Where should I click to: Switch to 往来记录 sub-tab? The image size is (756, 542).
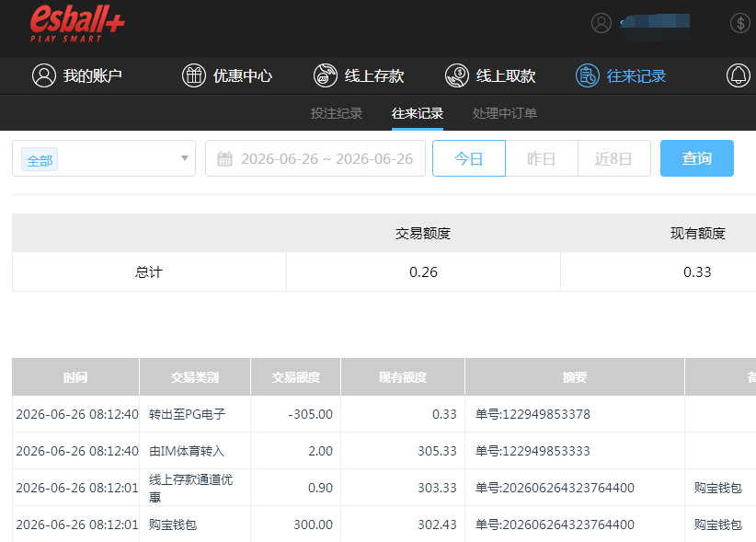pyautogui.click(x=418, y=113)
